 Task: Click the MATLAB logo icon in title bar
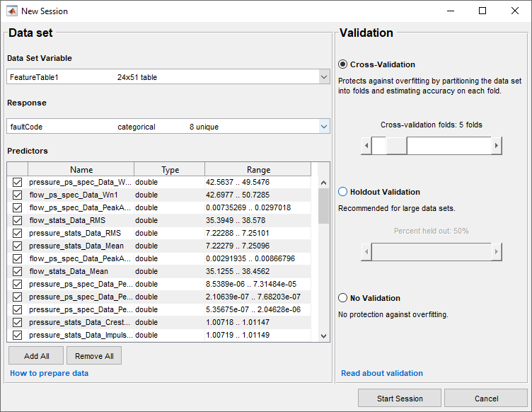pos(11,11)
